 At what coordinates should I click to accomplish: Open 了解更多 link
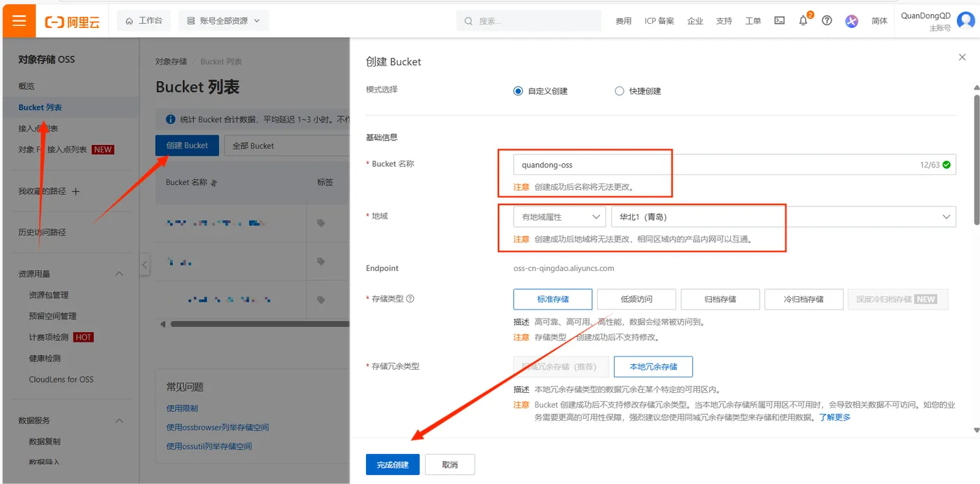click(x=834, y=417)
